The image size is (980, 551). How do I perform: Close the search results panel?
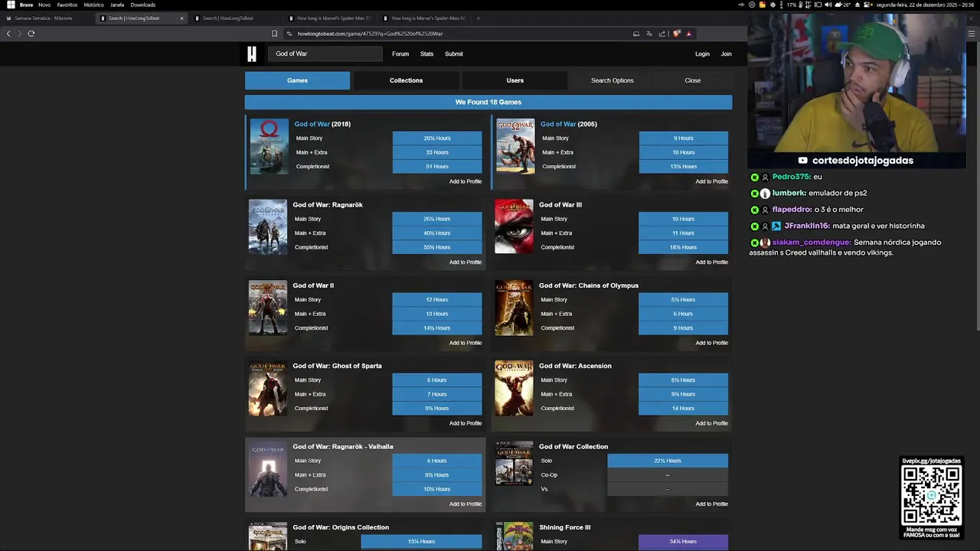click(x=693, y=80)
